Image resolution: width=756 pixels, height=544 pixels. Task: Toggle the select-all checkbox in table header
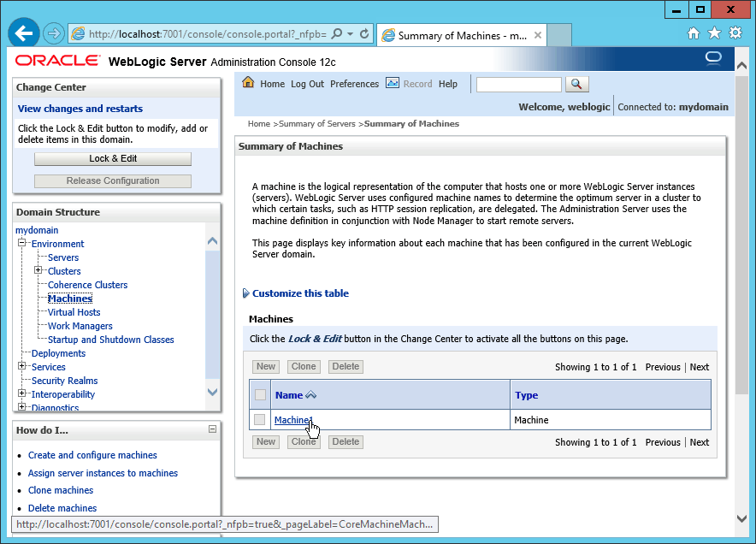(x=260, y=395)
